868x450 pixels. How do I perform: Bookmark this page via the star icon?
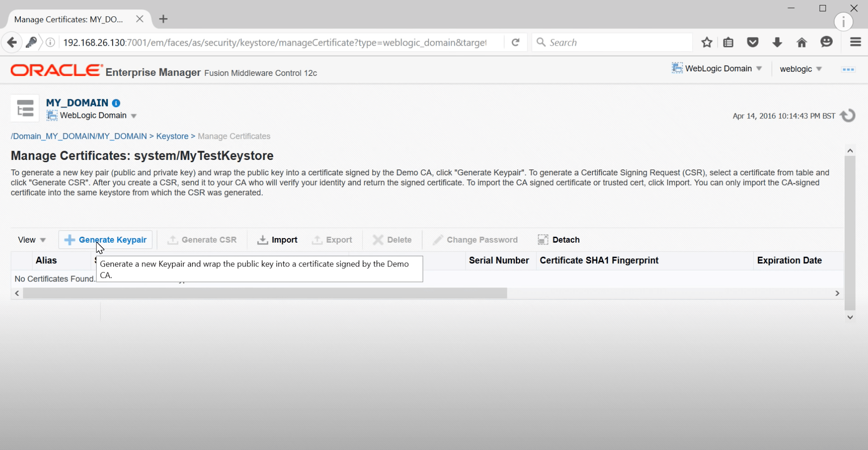(707, 42)
